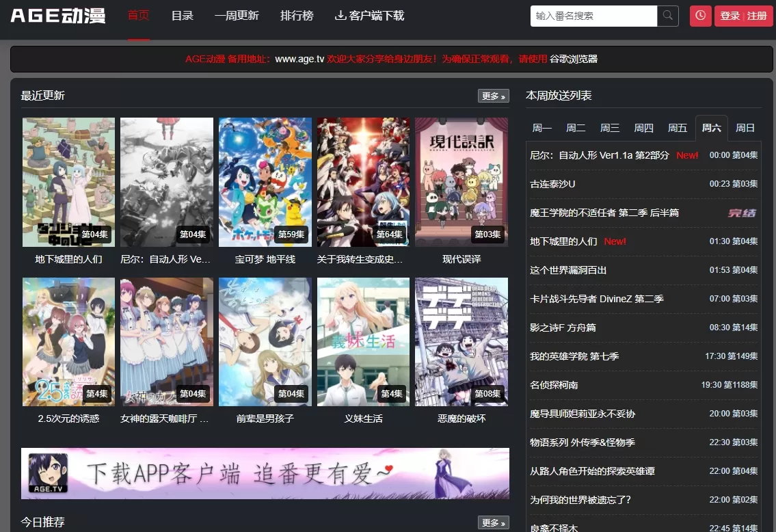The height and width of the screenshot is (532, 776).
Task: Open the 地下城里的人们 poster thumbnail
Action: pos(68,182)
